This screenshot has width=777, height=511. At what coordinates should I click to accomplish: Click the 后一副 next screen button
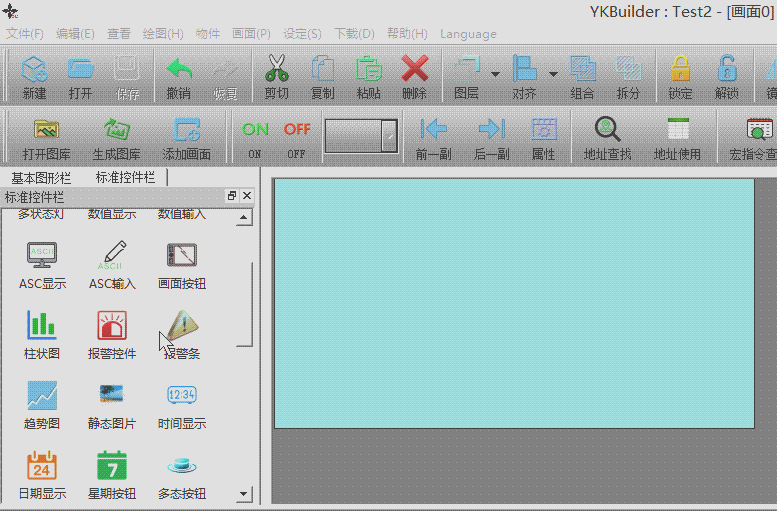491,136
